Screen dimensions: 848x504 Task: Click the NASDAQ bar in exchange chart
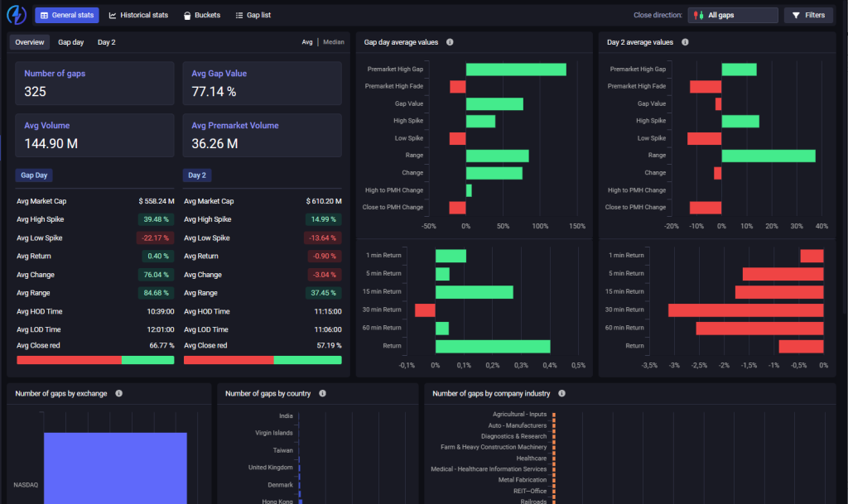(115, 468)
